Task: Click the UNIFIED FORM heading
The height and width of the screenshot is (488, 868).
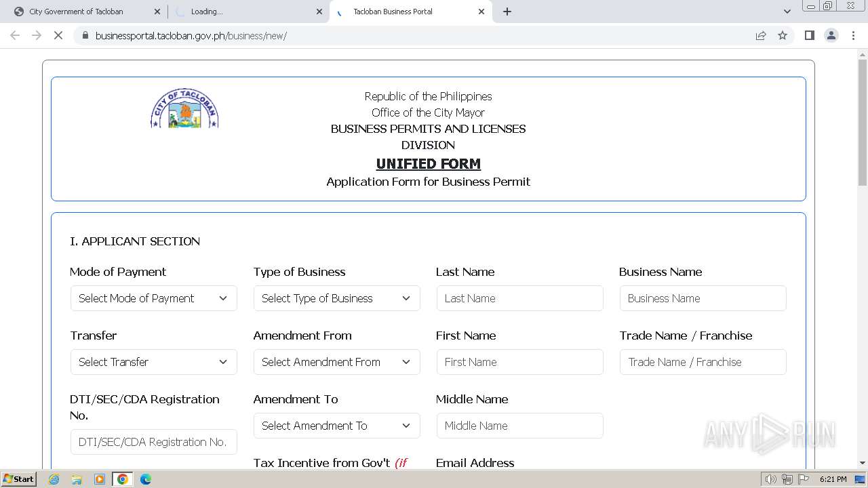Action: pyautogui.click(x=429, y=163)
